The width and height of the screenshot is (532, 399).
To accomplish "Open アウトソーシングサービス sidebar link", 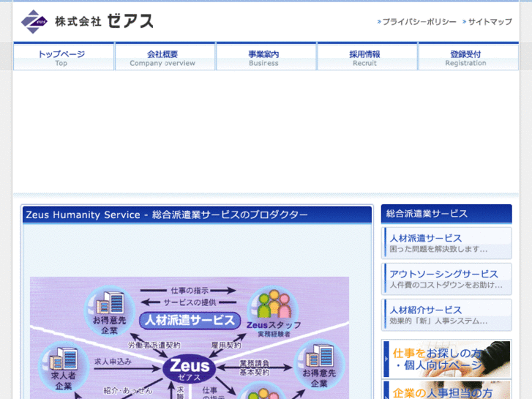I will coord(446,279).
